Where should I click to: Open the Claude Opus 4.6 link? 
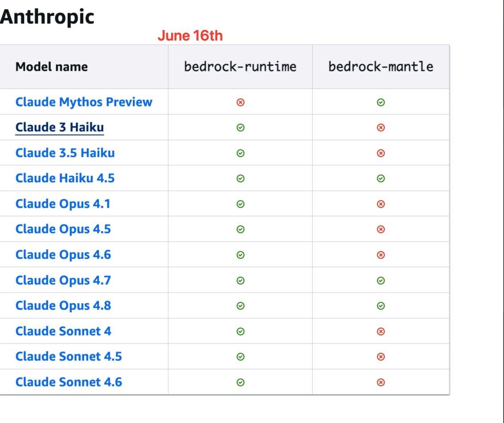point(63,254)
